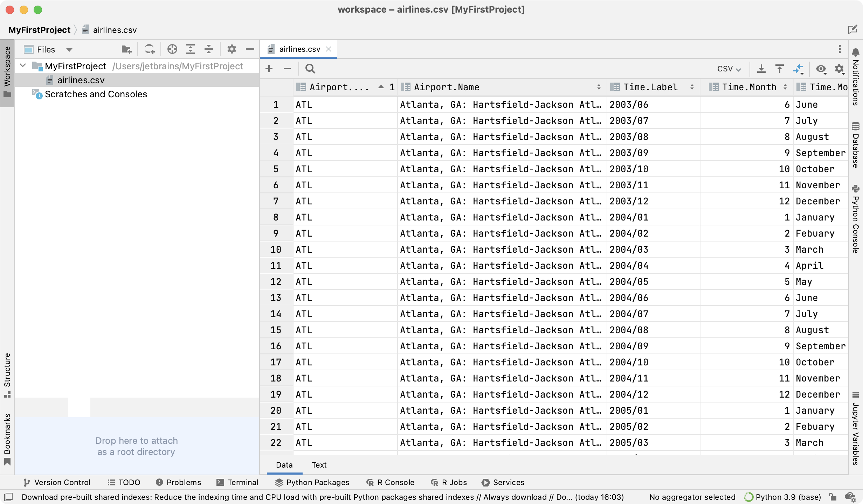Screen dimensions: 863x504
Task: Click the Febuary cell in row 9
Action: click(x=821, y=233)
